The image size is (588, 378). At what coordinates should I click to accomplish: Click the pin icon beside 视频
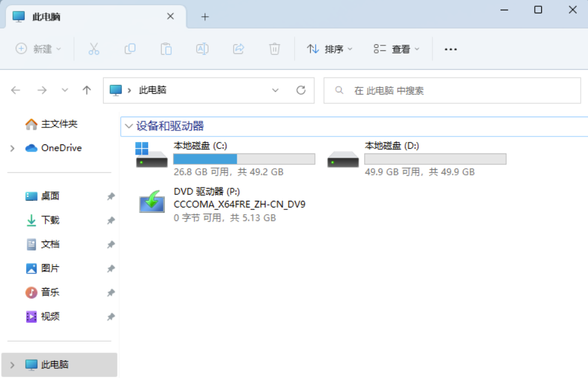[110, 317]
